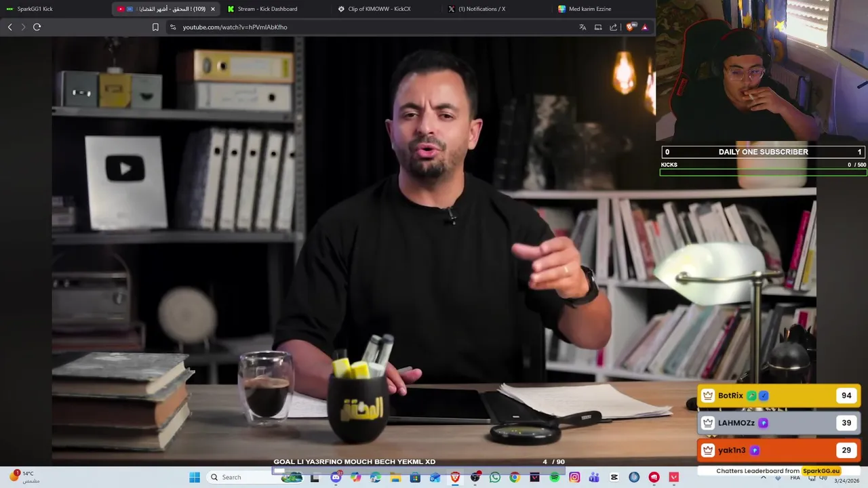The image size is (868, 488).
Task: Click the FRA language indicator
Action: coord(795,478)
